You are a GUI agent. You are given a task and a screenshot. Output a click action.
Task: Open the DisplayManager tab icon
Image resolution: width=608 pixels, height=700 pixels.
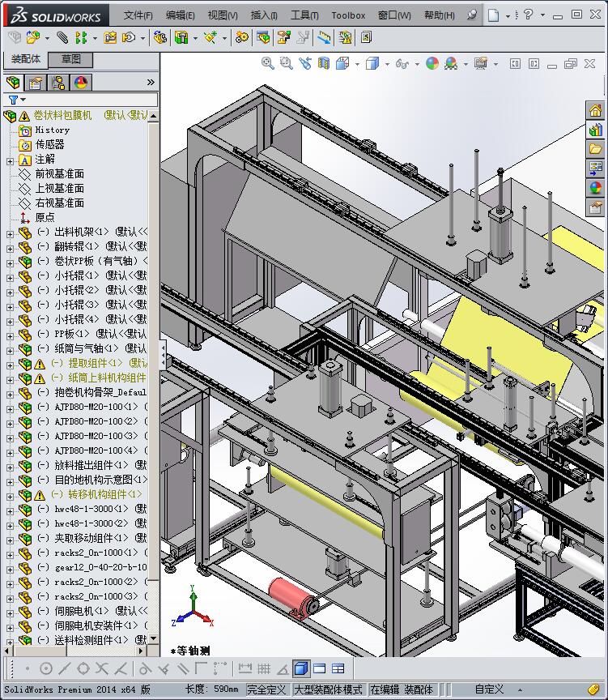click(81, 83)
